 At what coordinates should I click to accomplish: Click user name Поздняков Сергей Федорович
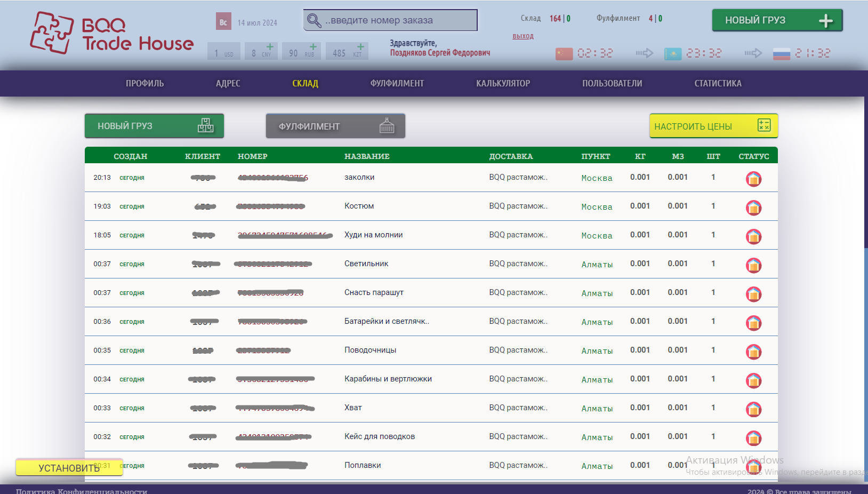440,53
